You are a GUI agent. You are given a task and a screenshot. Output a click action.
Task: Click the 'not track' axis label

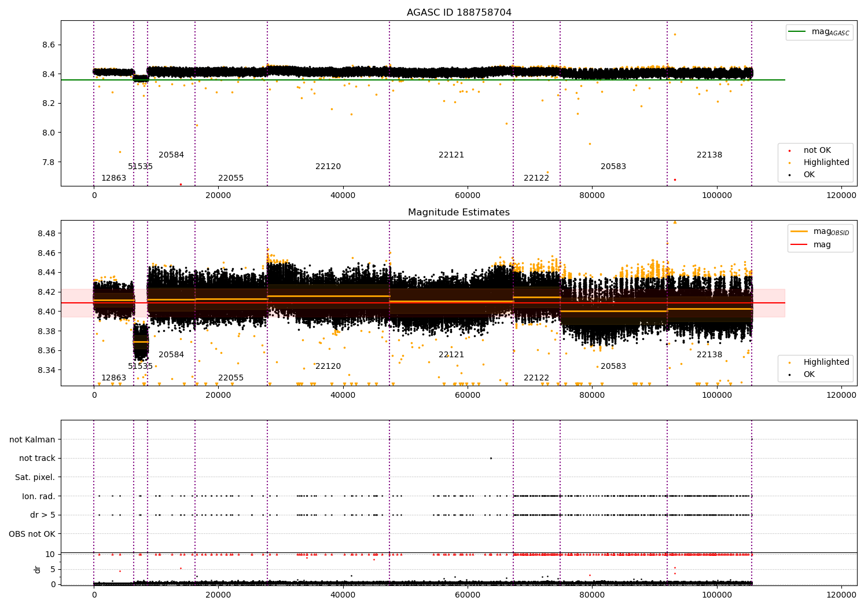pyautogui.click(x=37, y=459)
